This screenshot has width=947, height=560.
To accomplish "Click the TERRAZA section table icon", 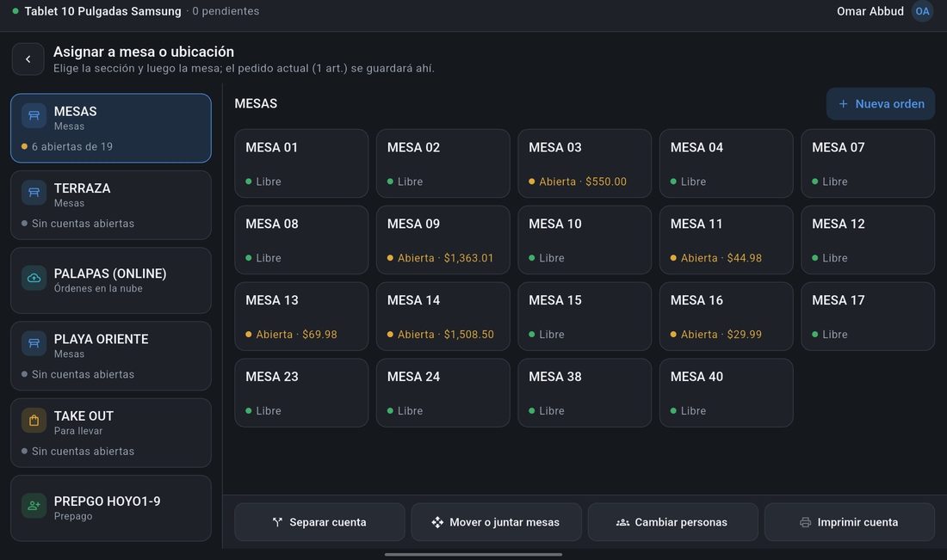I will (34, 193).
